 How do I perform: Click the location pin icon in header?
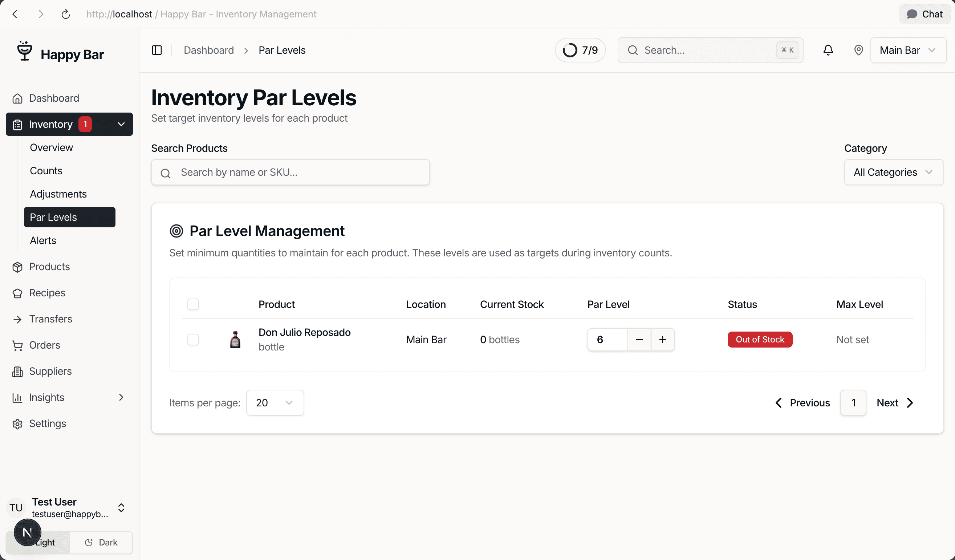pyautogui.click(x=858, y=50)
